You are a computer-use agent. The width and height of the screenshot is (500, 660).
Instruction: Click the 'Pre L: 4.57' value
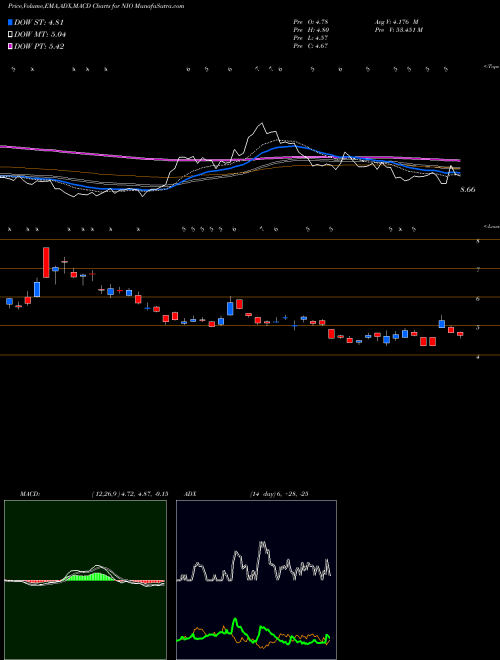(311, 38)
